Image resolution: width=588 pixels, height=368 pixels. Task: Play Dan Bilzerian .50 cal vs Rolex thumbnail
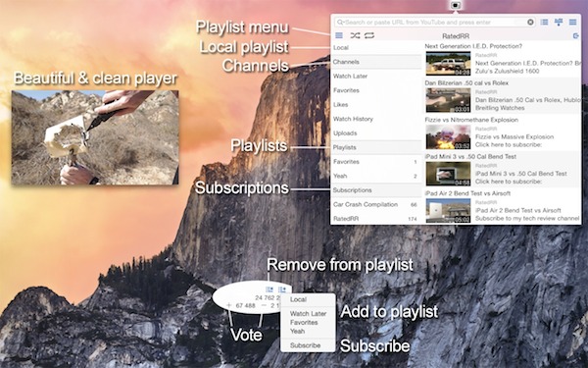click(448, 100)
